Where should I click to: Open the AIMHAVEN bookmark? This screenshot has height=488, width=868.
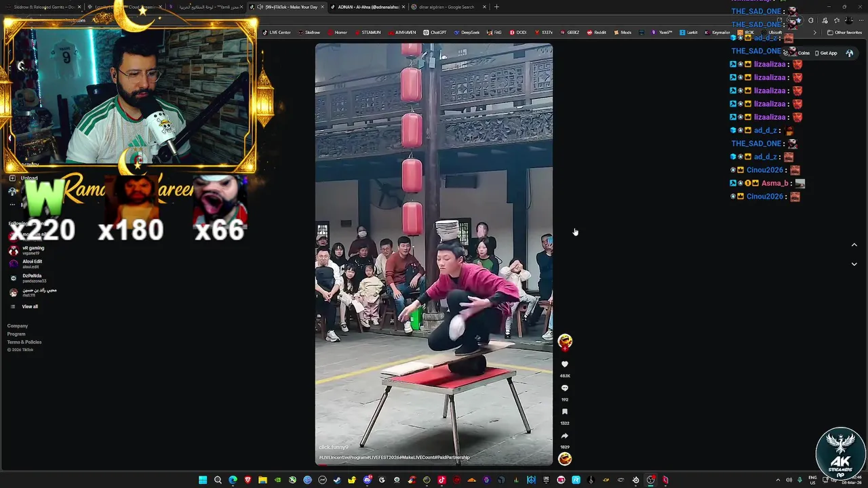pos(401,33)
